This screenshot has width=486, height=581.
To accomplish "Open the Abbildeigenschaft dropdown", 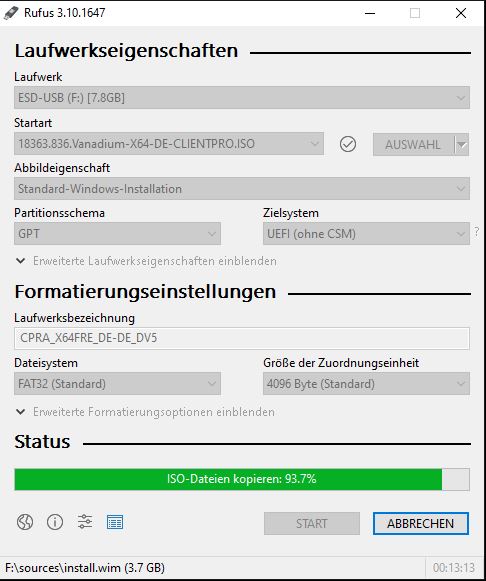I will tap(242, 189).
